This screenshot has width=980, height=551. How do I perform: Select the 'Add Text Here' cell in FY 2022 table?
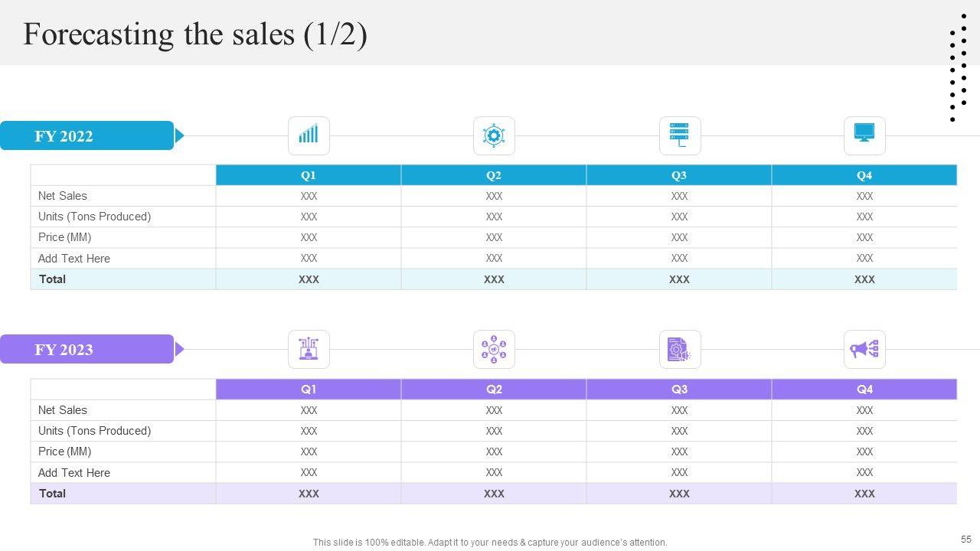click(74, 259)
